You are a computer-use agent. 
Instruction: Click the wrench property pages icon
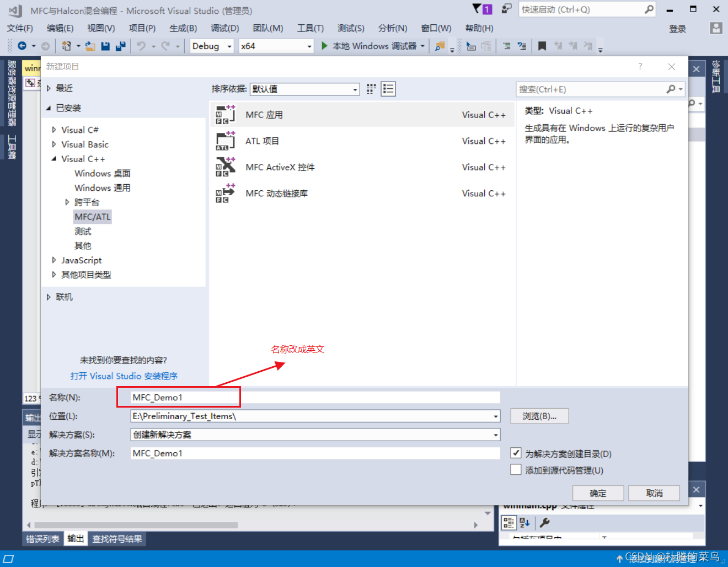544,522
